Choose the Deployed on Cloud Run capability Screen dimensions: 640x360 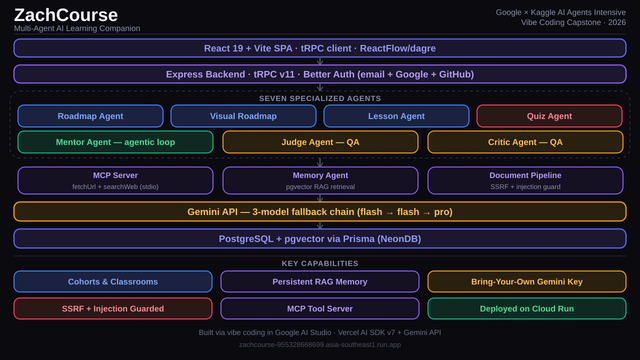[527, 309]
